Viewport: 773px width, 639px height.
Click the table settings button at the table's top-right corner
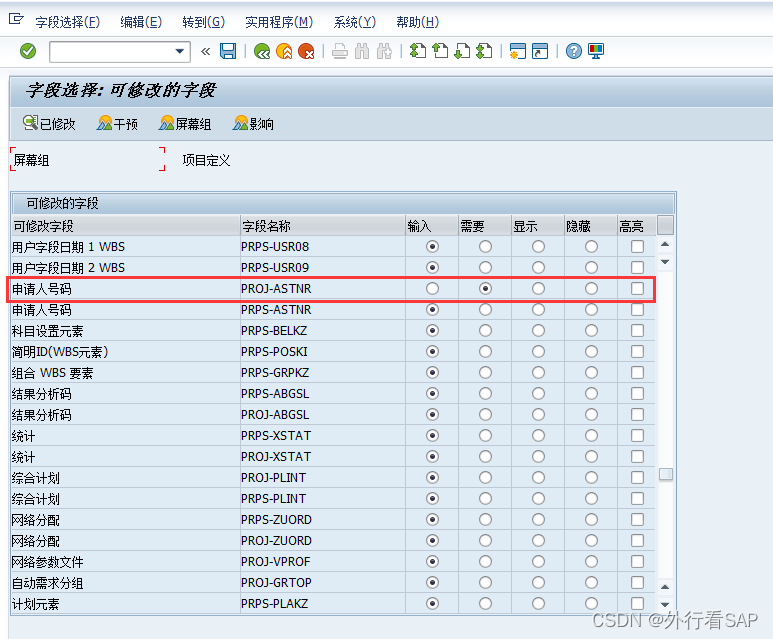click(666, 225)
